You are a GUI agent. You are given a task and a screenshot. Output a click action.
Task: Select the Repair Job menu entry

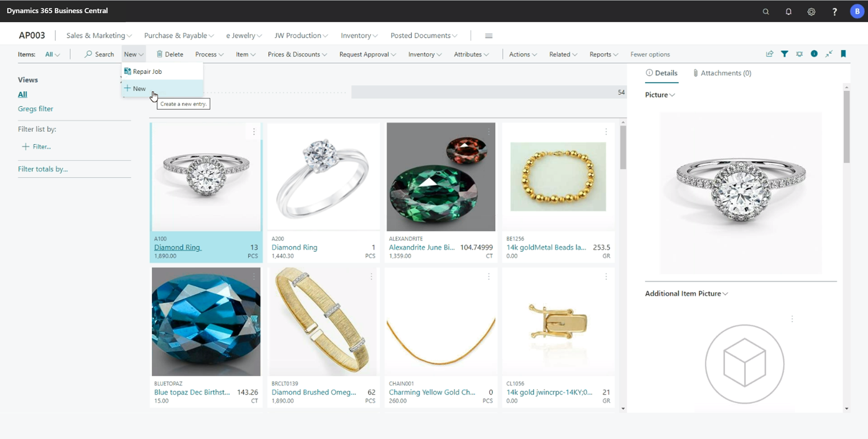pos(147,71)
